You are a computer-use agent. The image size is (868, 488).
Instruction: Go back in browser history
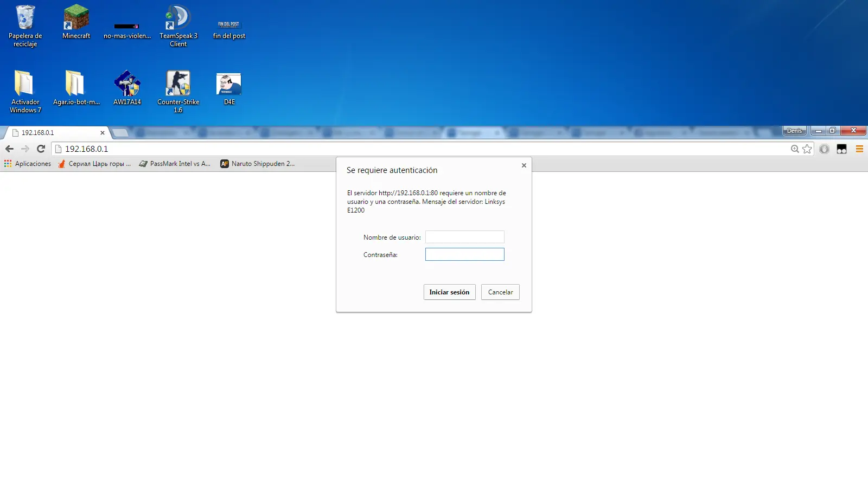pos(9,149)
